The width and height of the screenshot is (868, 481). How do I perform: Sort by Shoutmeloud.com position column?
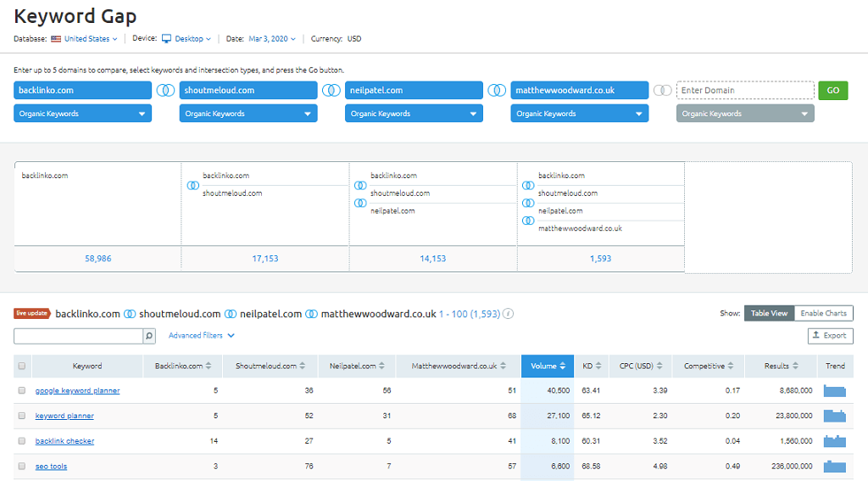(270, 366)
